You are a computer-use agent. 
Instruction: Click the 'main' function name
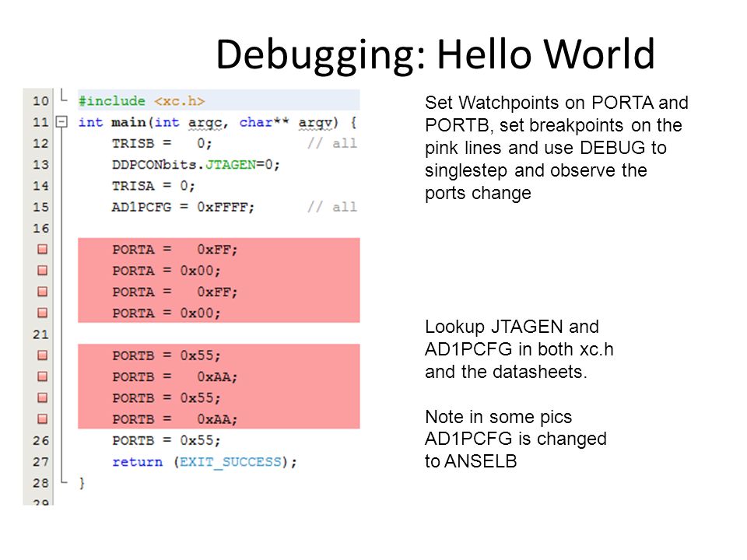coord(128,122)
